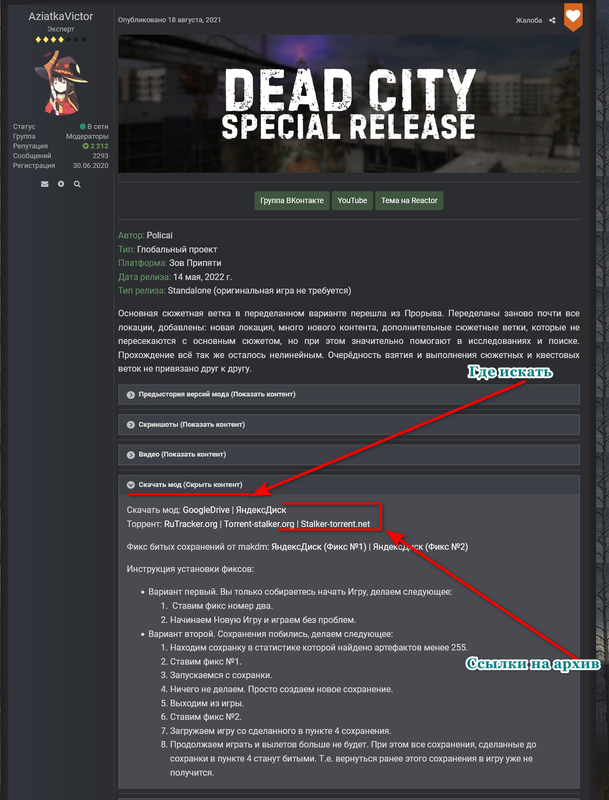Expand the Скриншоты spoiler
This screenshot has height=800, width=609.
pos(349,424)
